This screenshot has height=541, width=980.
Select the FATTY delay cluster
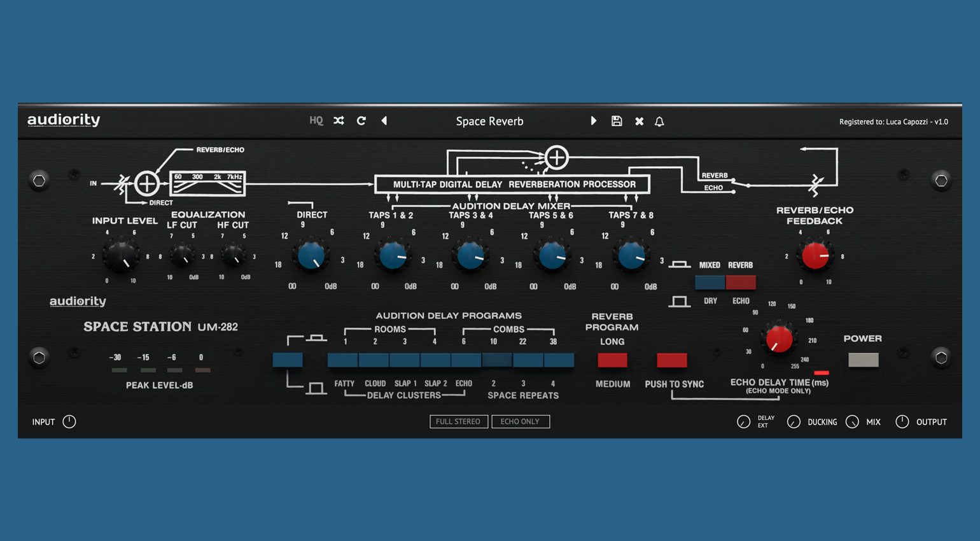[343, 360]
